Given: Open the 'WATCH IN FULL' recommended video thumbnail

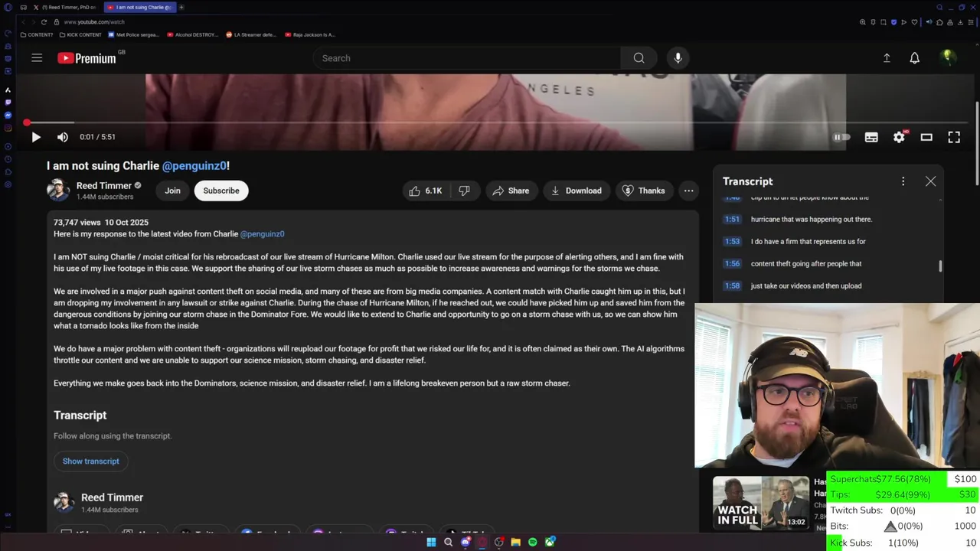Looking at the screenshot, I should coord(760,503).
